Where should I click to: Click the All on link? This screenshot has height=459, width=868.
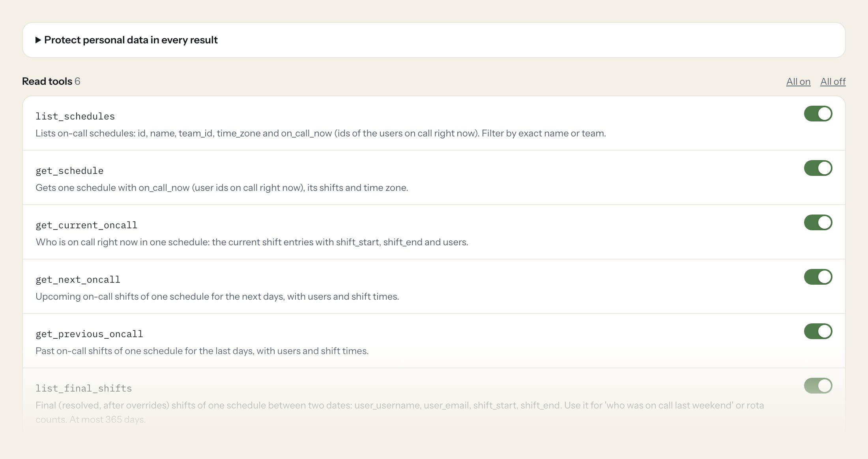(x=798, y=82)
